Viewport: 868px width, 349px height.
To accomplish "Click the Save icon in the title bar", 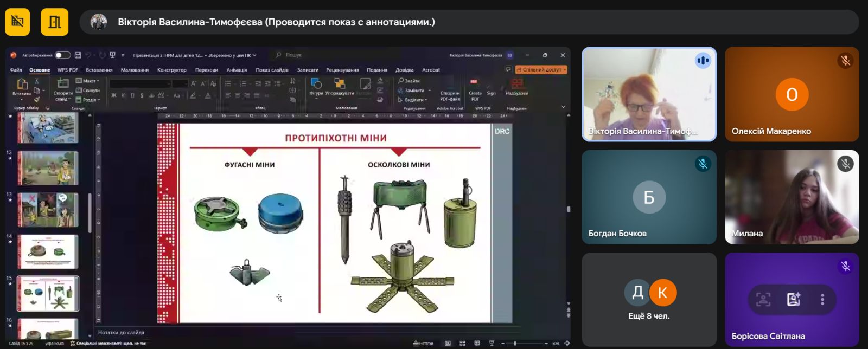I will pyautogui.click(x=78, y=55).
